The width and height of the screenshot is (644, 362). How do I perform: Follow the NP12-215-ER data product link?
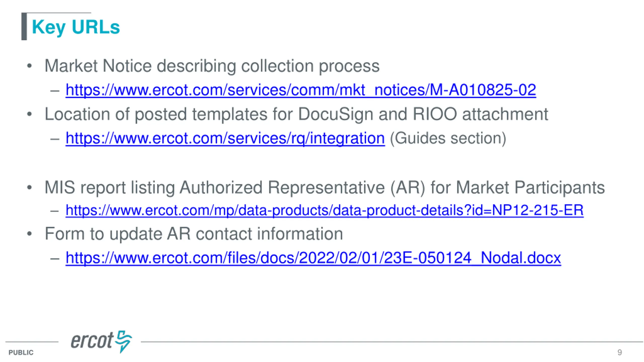point(324,210)
